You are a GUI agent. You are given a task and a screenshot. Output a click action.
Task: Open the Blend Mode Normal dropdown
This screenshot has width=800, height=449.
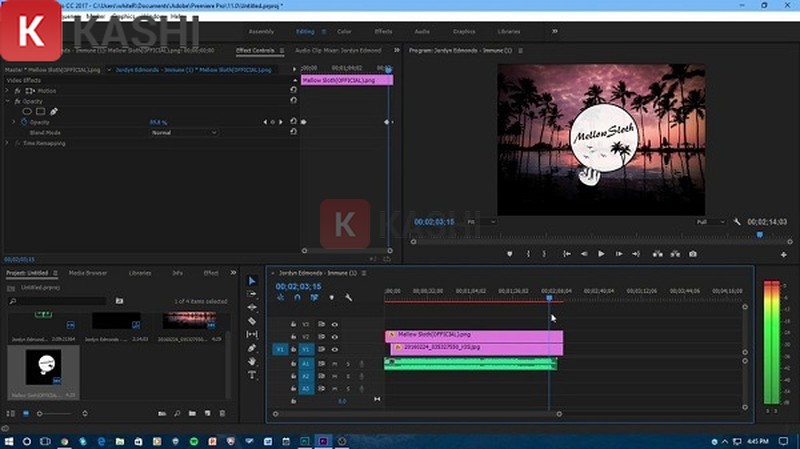184,133
